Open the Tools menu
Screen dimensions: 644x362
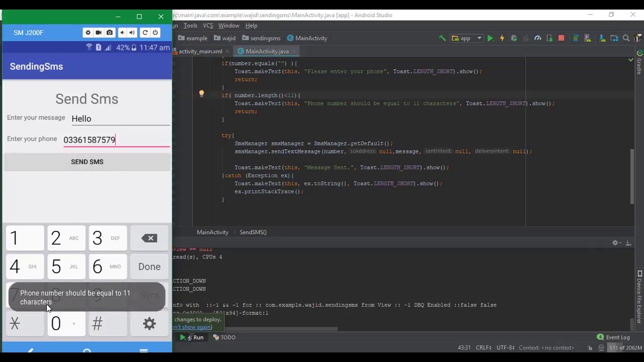pyautogui.click(x=190, y=26)
